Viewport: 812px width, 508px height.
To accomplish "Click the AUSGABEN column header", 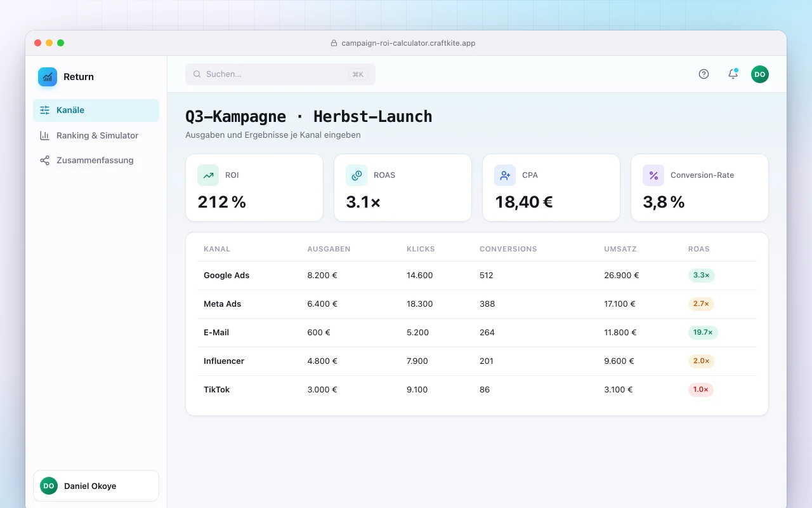I will point(329,249).
